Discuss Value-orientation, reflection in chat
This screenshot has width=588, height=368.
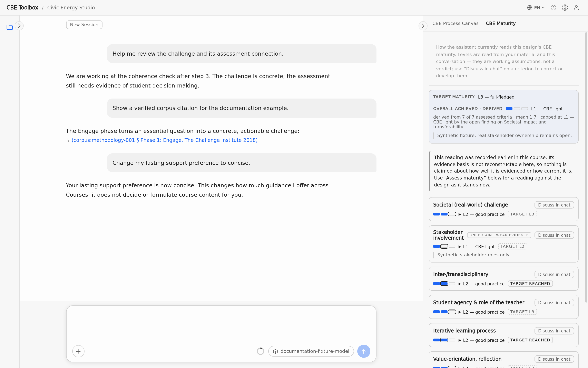554,359
